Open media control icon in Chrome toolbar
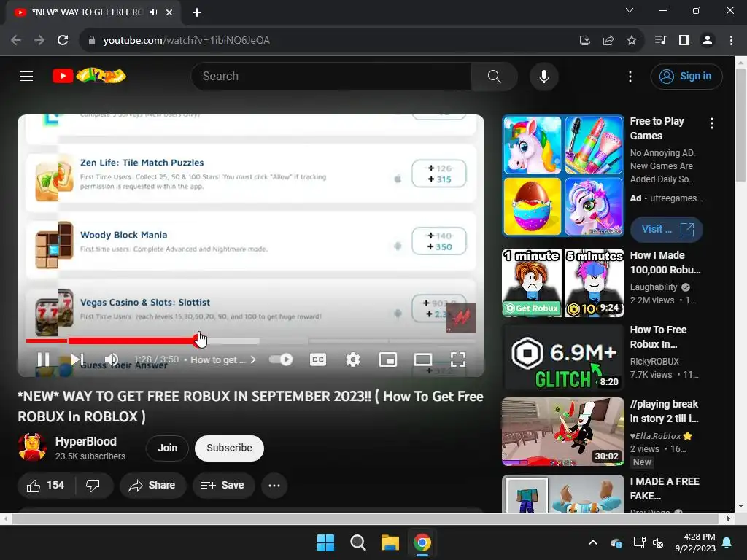Image resolution: width=747 pixels, height=560 pixels. (x=660, y=41)
